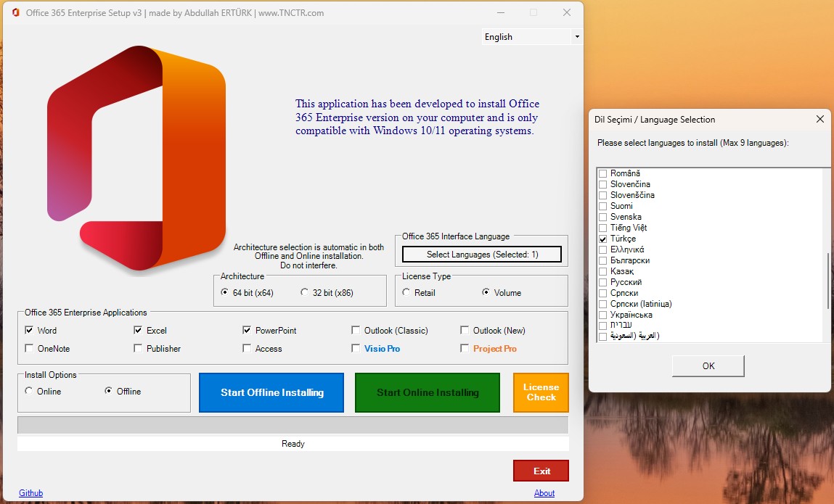This screenshot has height=504, width=834.
Task: Check the Access checkbox
Action: click(x=247, y=348)
